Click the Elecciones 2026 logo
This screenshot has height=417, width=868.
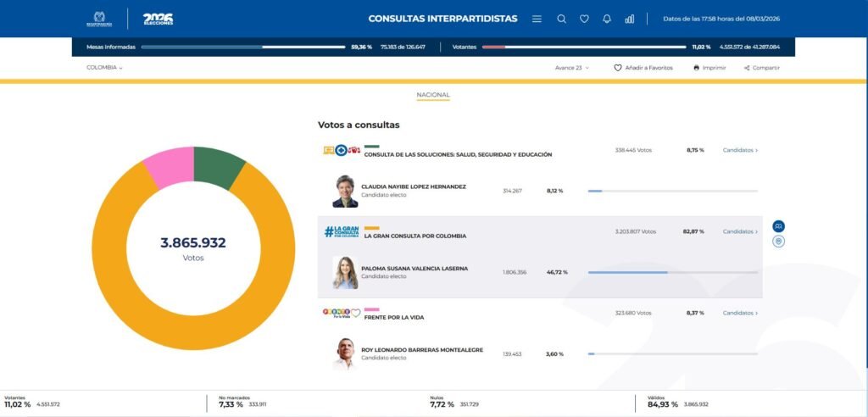(158, 19)
